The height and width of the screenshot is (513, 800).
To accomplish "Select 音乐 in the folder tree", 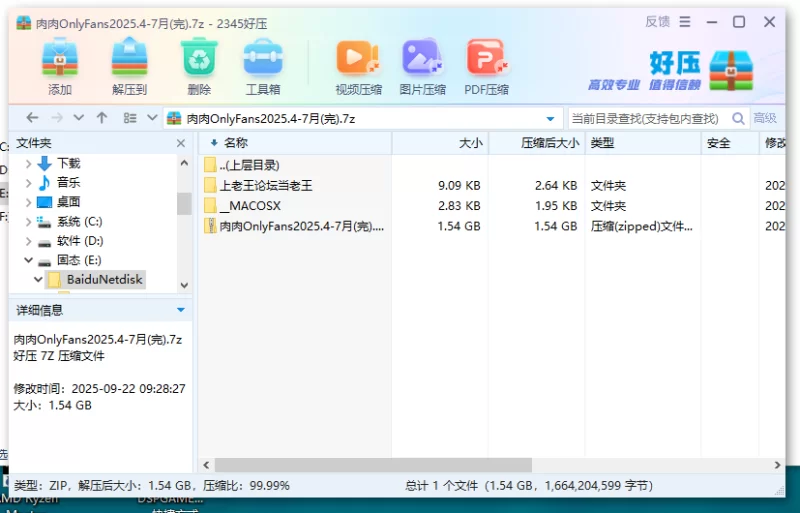I will (68, 183).
